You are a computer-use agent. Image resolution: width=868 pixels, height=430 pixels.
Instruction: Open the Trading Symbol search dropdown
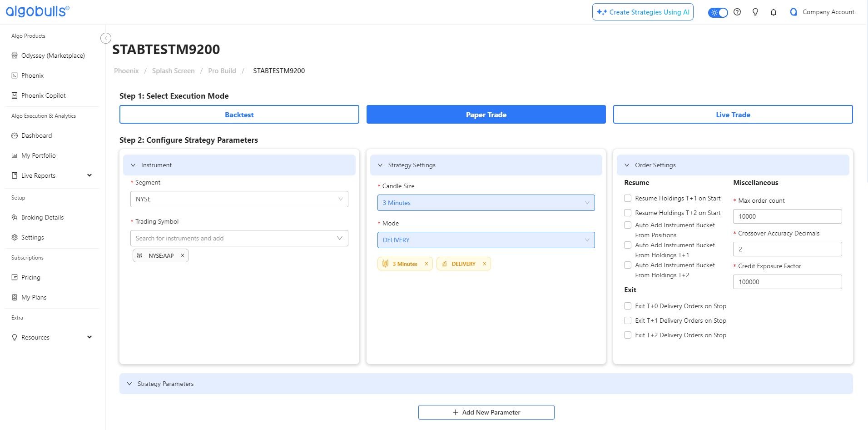(239, 238)
